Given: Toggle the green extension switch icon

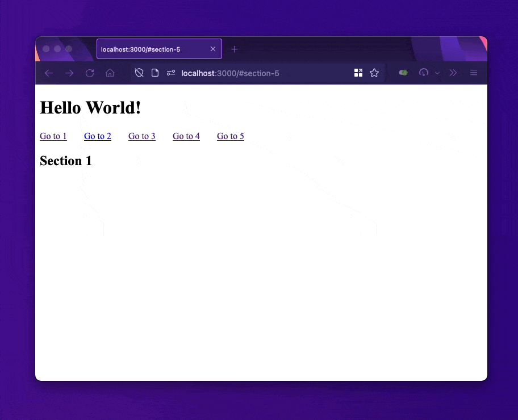Looking at the screenshot, I should point(403,73).
